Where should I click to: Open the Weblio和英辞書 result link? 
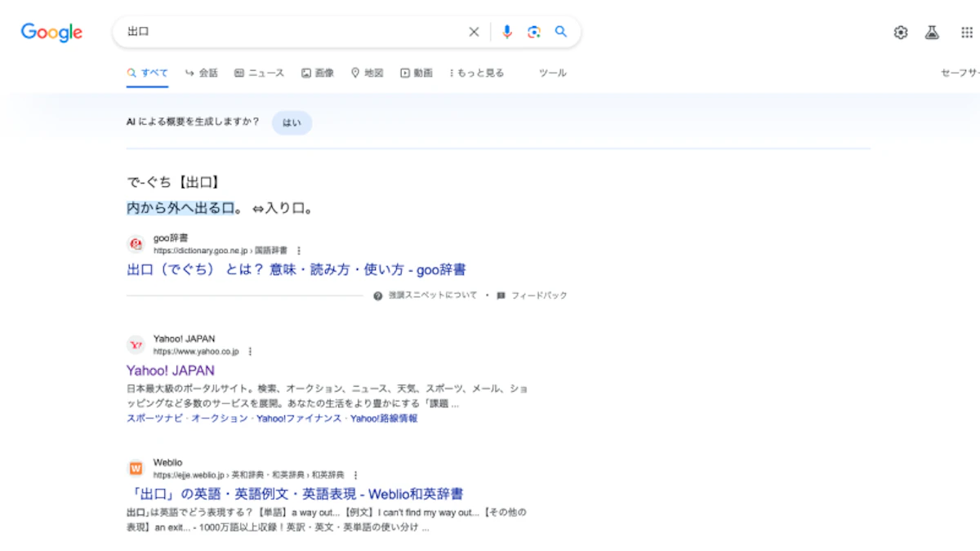tap(296, 494)
